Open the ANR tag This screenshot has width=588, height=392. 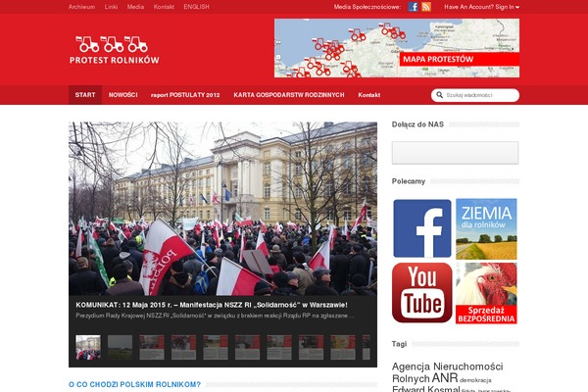[445, 377]
